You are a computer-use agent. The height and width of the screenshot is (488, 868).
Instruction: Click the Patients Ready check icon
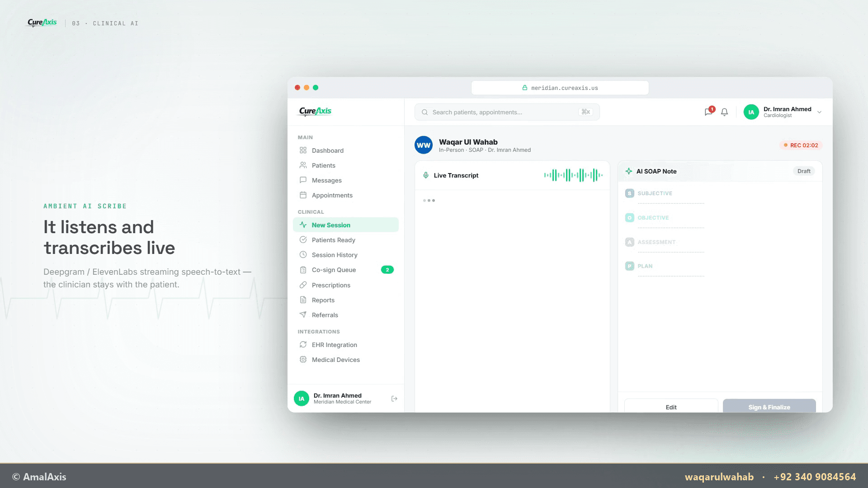pyautogui.click(x=303, y=240)
